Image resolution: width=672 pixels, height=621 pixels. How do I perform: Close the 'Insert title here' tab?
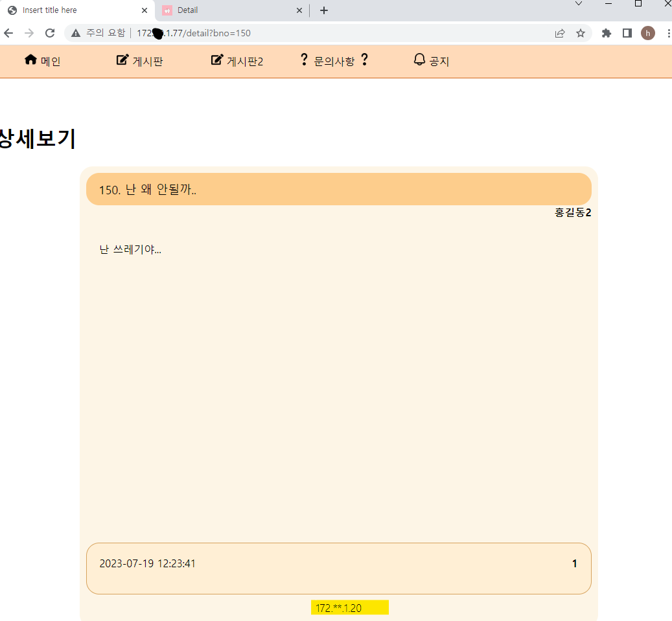(145, 10)
